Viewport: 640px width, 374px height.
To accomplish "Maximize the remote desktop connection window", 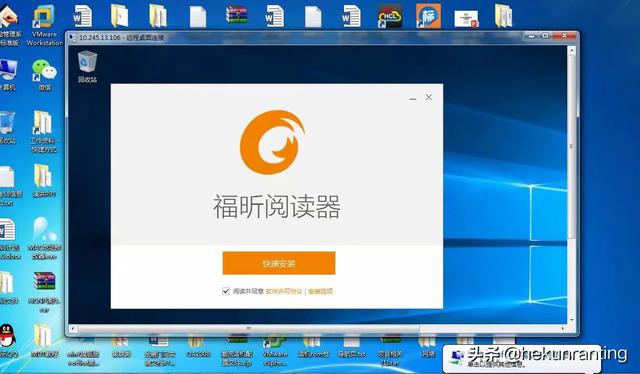I will (x=545, y=36).
